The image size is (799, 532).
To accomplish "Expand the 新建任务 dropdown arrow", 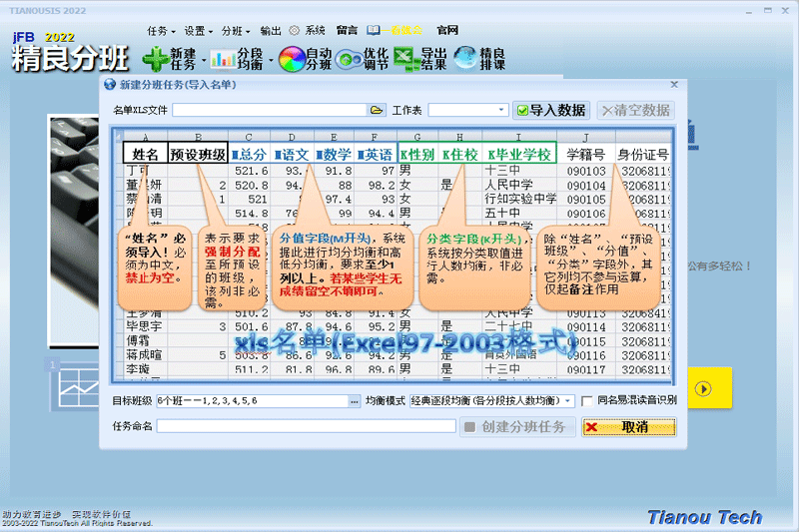I will point(204,61).
